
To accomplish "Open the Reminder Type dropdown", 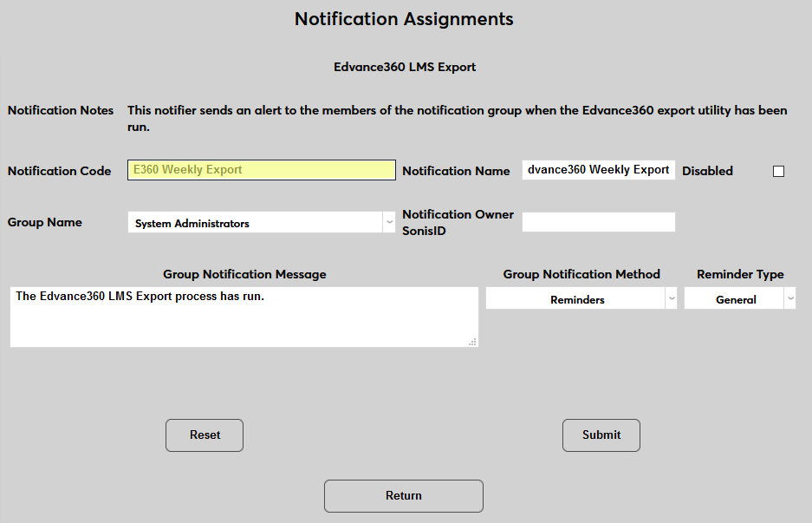I will point(739,298).
